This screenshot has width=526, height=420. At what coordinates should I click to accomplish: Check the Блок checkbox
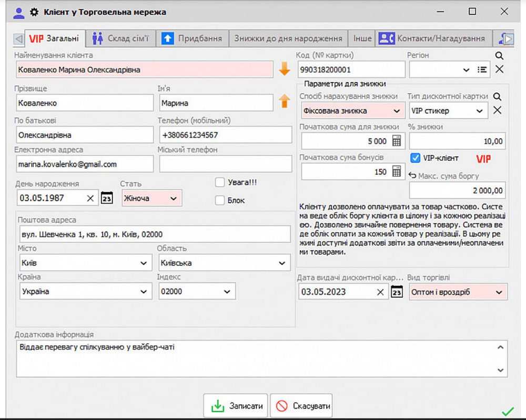(220, 200)
